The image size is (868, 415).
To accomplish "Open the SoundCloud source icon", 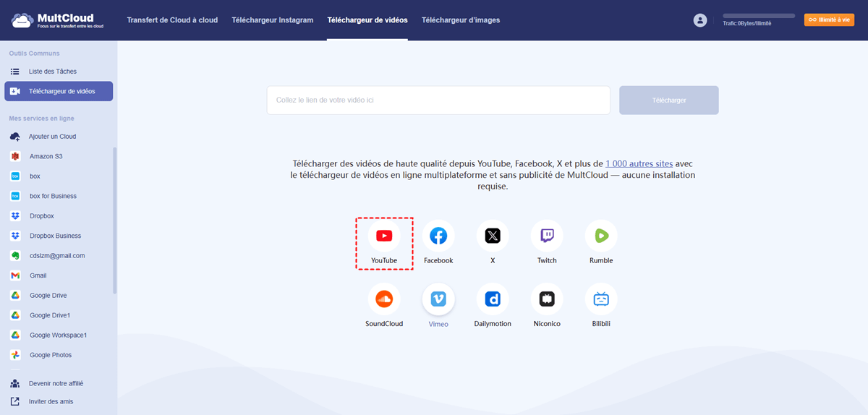I will click(x=384, y=299).
